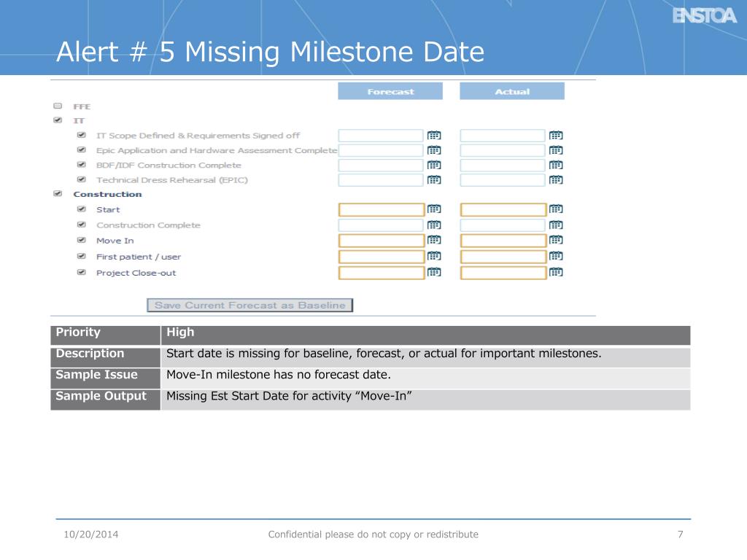Click the ENSTOA logo
Screen dimensions: 747x560
point(705,16)
